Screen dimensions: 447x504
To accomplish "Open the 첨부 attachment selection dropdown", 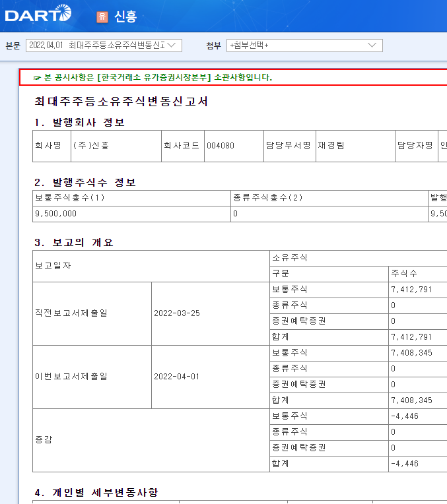I will (304, 46).
